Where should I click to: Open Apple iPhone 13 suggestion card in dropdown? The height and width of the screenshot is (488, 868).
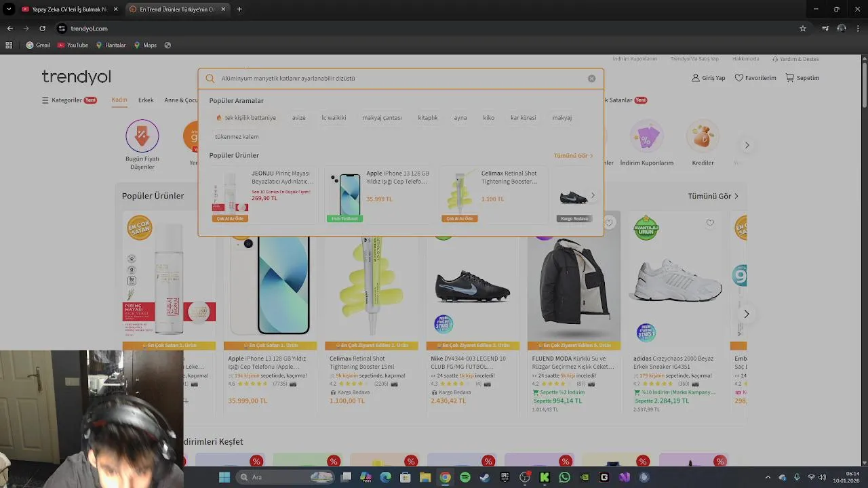pos(378,195)
